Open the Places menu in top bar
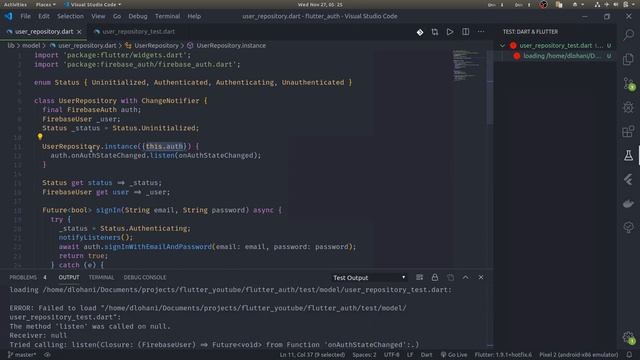Screen dimensions: 640x360 click(45, 4)
